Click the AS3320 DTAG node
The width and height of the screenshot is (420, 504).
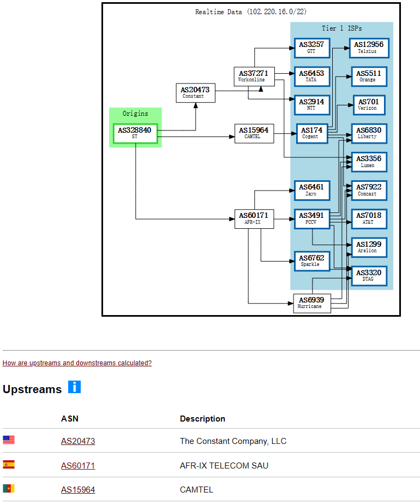tap(369, 275)
